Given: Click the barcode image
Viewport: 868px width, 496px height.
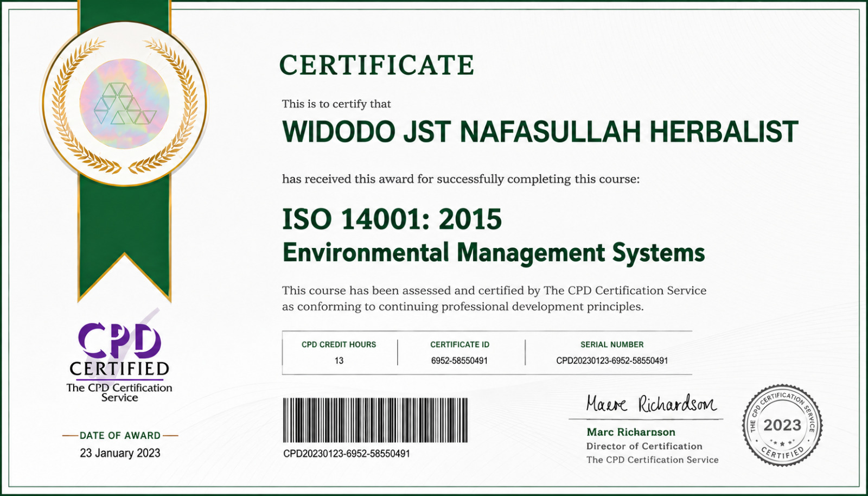Looking at the screenshot, I should coord(375,420).
